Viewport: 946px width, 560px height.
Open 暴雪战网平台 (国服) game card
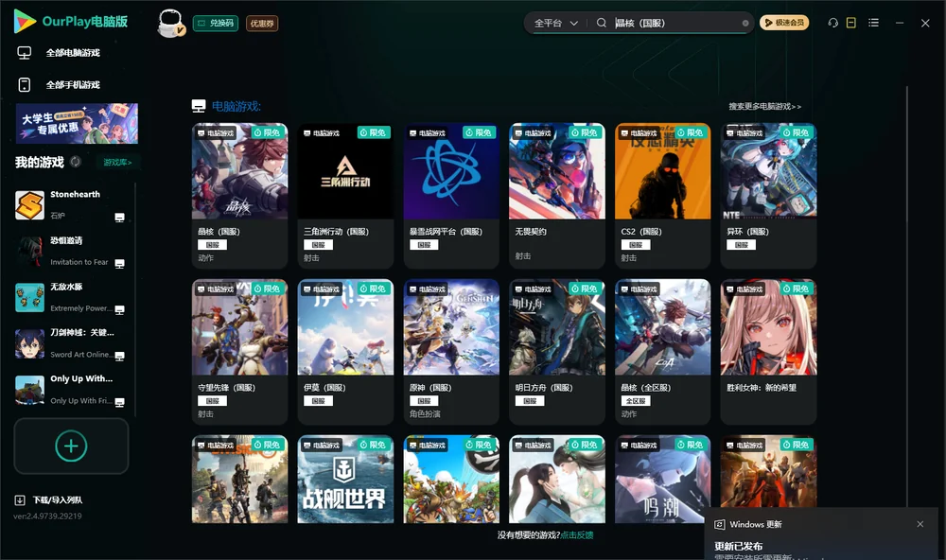[x=451, y=196]
